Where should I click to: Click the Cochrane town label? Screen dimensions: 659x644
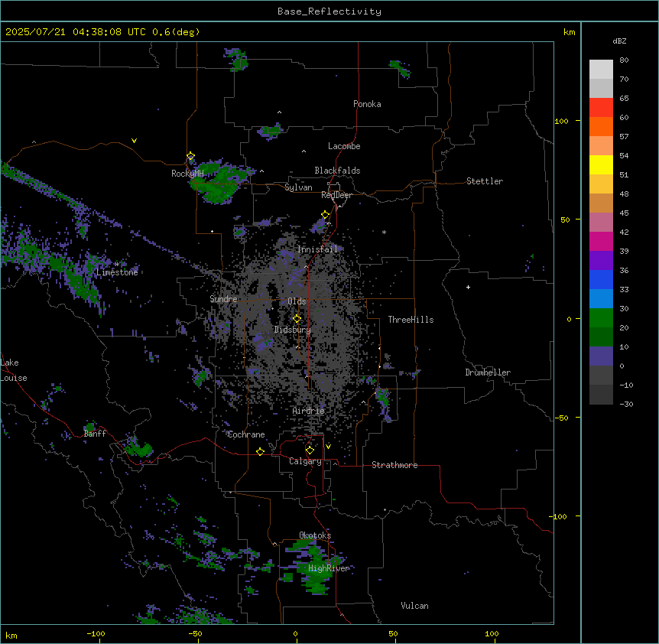(246, 434)
